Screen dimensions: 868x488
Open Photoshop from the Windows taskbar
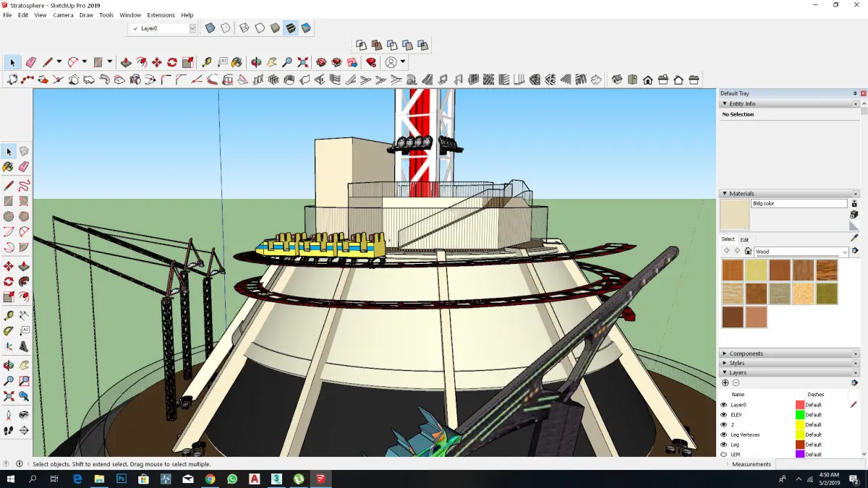coord(122,479)
